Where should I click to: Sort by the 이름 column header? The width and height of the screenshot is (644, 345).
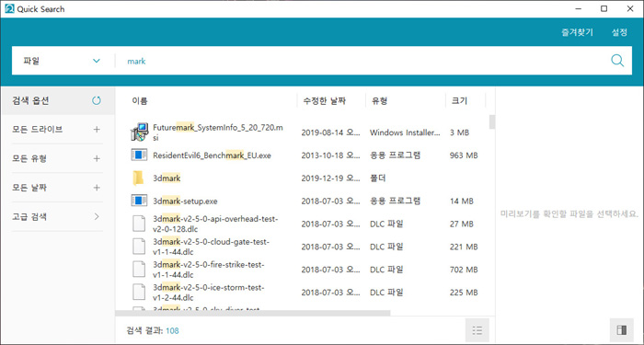coord(140,100)
